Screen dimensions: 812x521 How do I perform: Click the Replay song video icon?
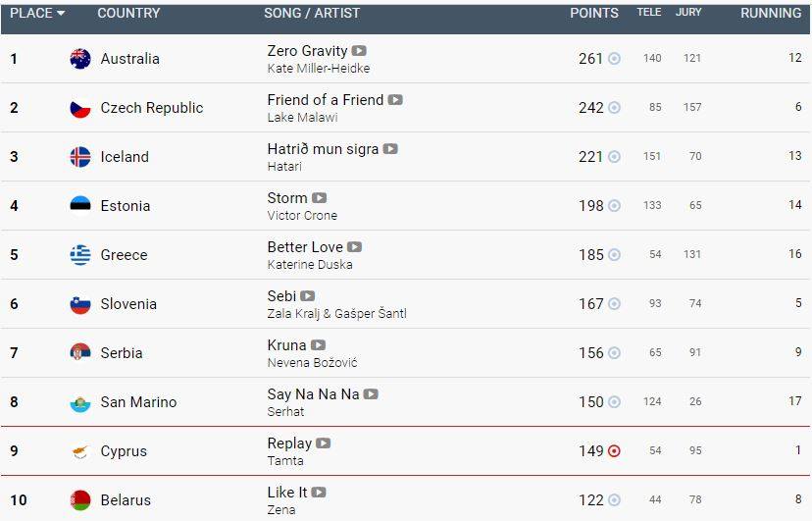(324, 443)
